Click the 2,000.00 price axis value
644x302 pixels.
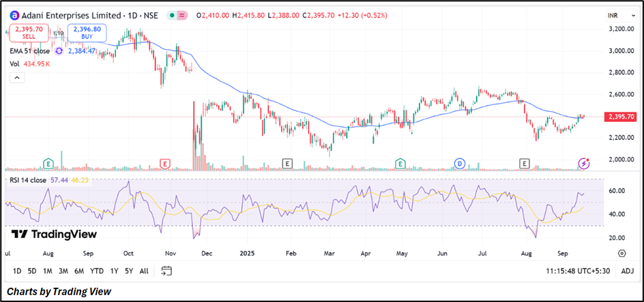620,160
